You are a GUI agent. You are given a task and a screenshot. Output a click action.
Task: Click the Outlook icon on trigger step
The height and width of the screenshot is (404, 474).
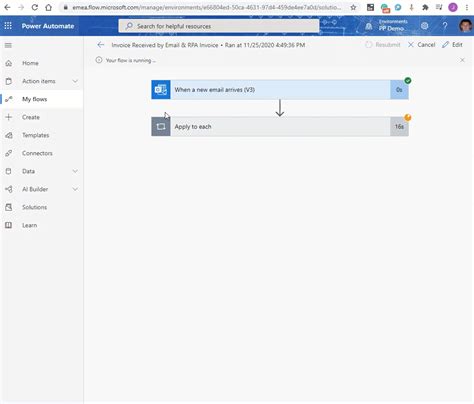(x=161, y=90)
